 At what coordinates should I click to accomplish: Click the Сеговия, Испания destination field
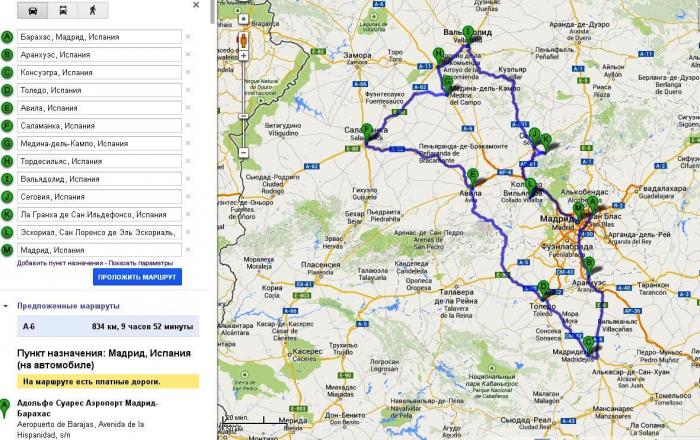tap(98, 197)
